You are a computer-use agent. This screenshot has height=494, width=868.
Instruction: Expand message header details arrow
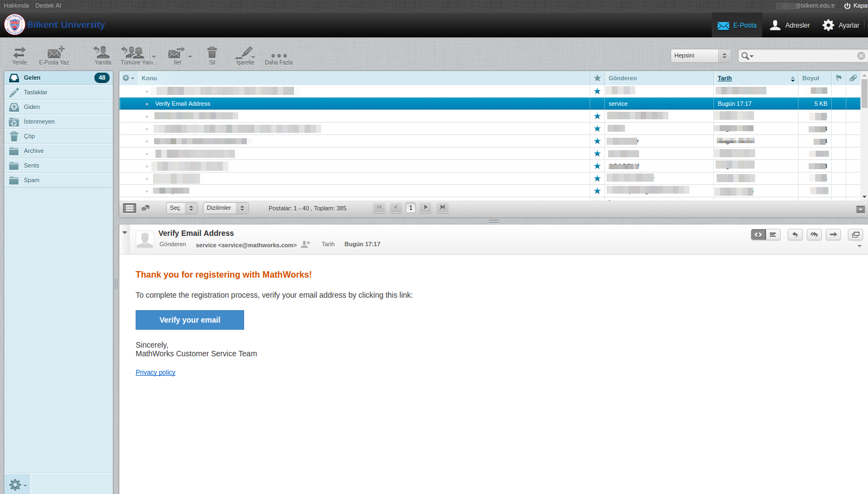125,233
